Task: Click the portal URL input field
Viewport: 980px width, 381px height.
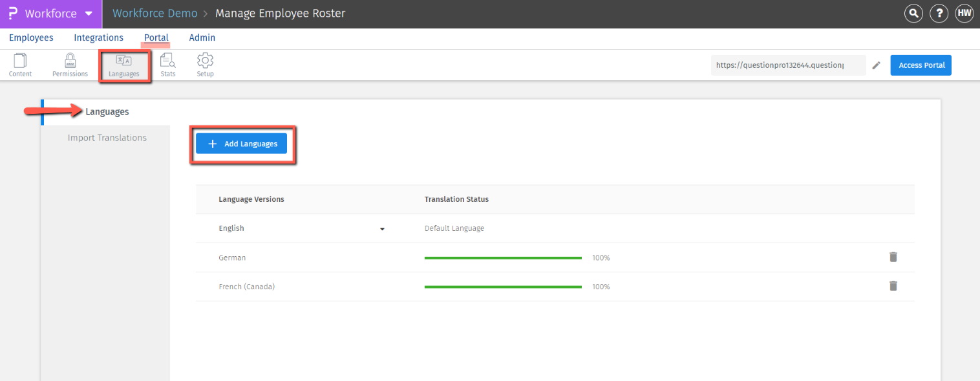Action: coord(788,65)
